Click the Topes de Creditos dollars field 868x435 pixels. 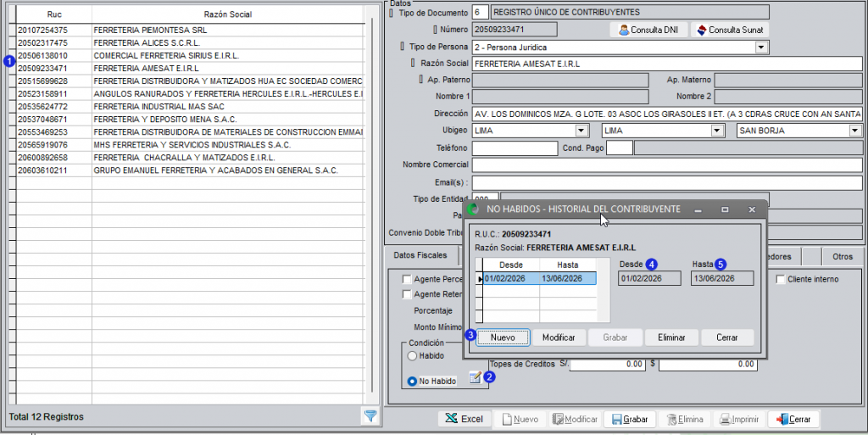point(708,364)
